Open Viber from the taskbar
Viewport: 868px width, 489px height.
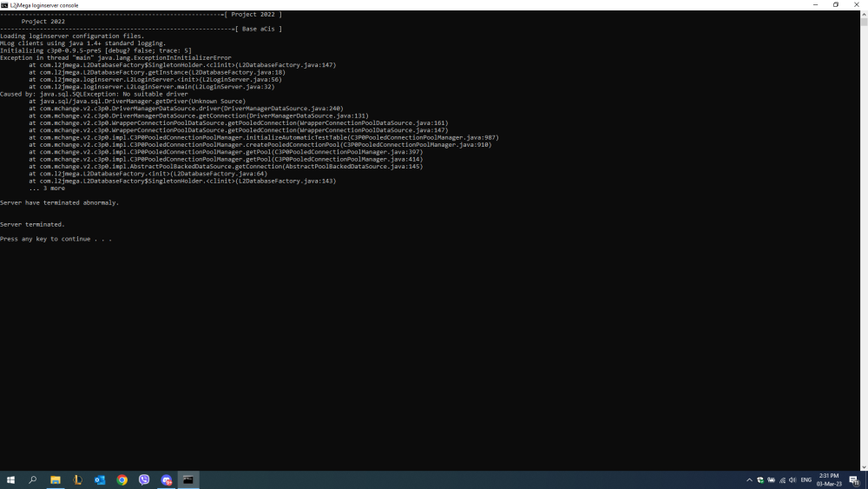tap(144, 479)
